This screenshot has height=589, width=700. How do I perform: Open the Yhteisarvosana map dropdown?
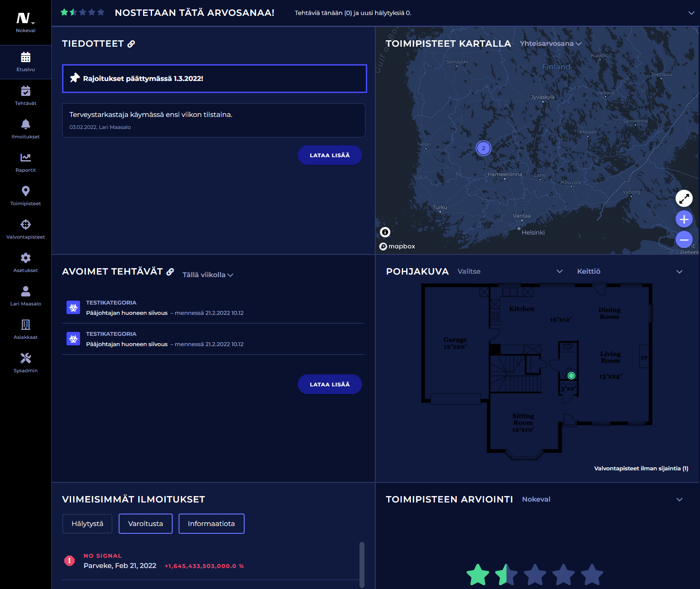550,44
